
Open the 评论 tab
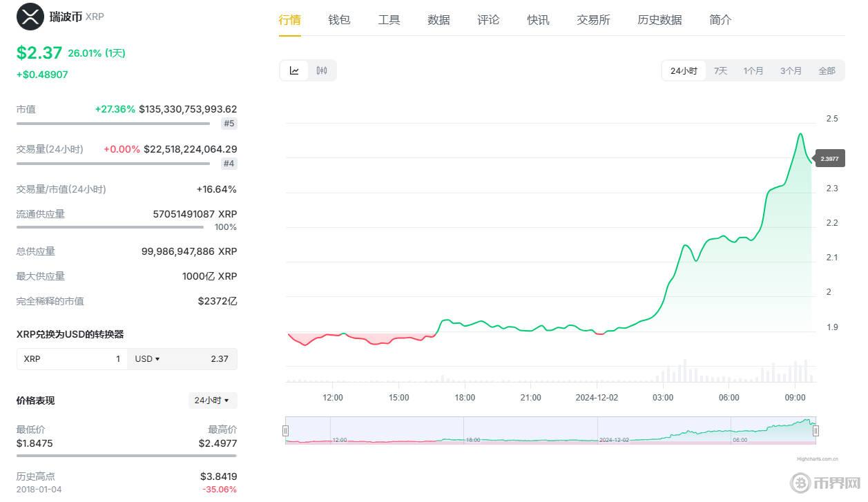tap(488, 20)
